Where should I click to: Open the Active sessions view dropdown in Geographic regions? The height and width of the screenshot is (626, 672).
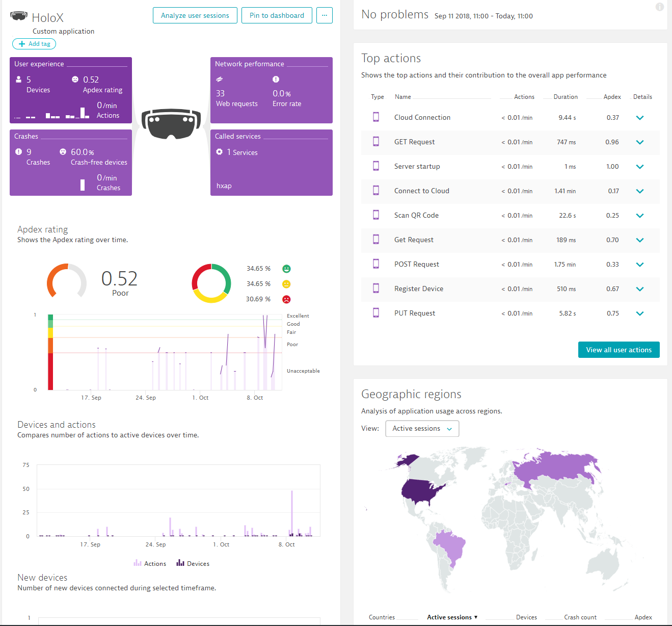pos(422,428)
